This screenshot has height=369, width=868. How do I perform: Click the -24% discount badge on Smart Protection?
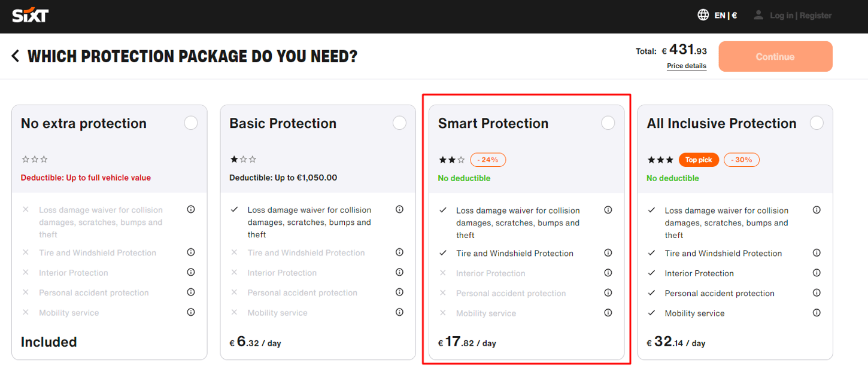488,160
